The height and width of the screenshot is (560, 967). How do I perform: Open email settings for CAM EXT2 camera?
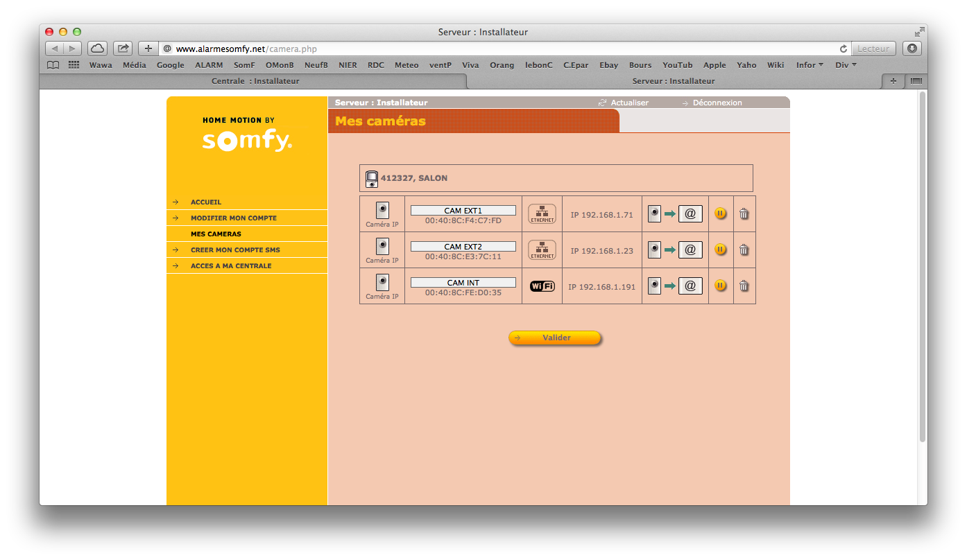[x=690, y=250]
